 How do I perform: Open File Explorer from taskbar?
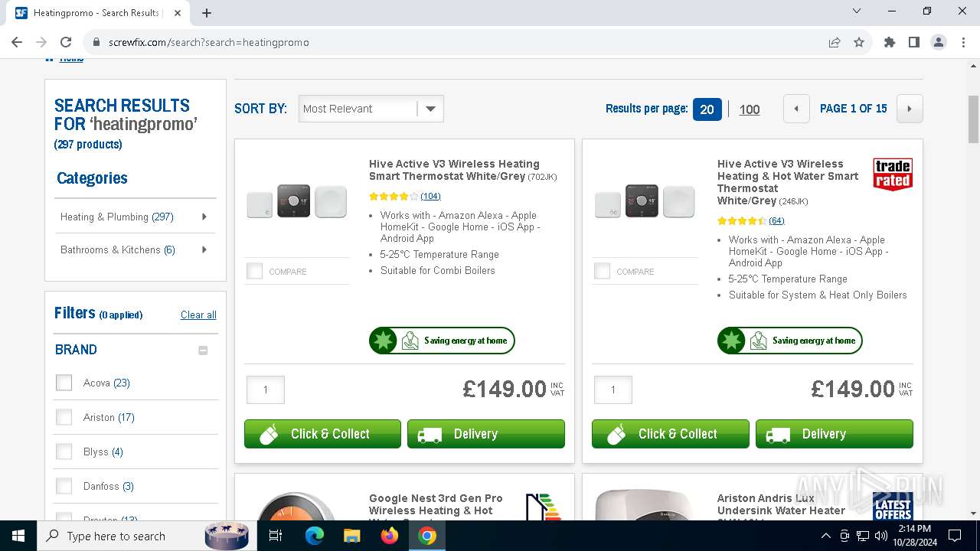tap(351, 536)
